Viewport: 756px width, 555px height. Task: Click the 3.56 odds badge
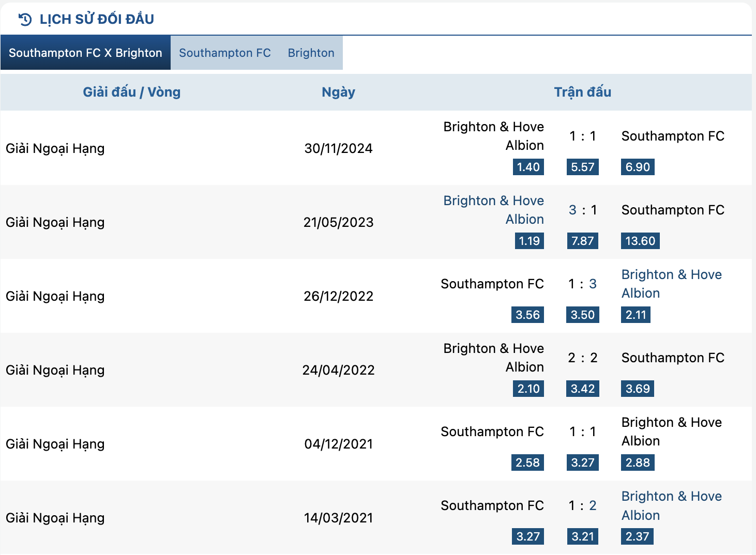pyautogui.click(x=527, y=315)
